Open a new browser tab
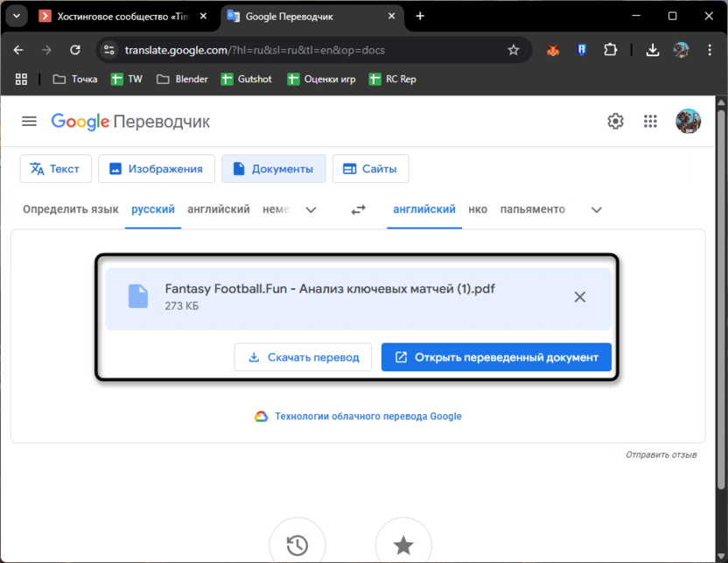Viewport: 728px width, 563px height. point(420,17)
